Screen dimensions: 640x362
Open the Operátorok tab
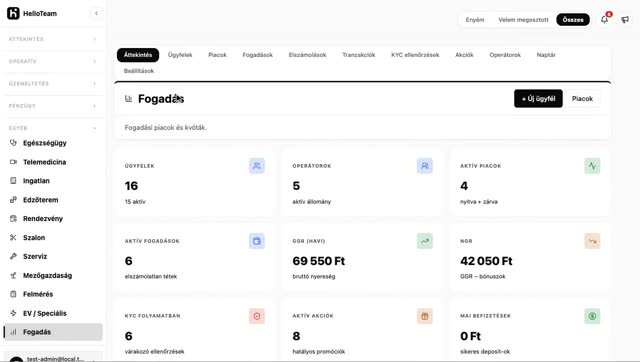505,55
